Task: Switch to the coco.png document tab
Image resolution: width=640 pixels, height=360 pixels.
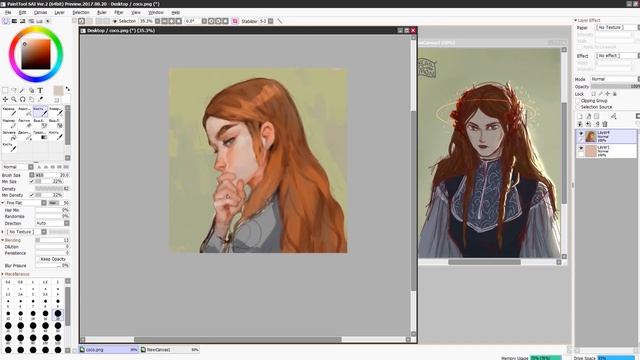Action: (109, 350)
